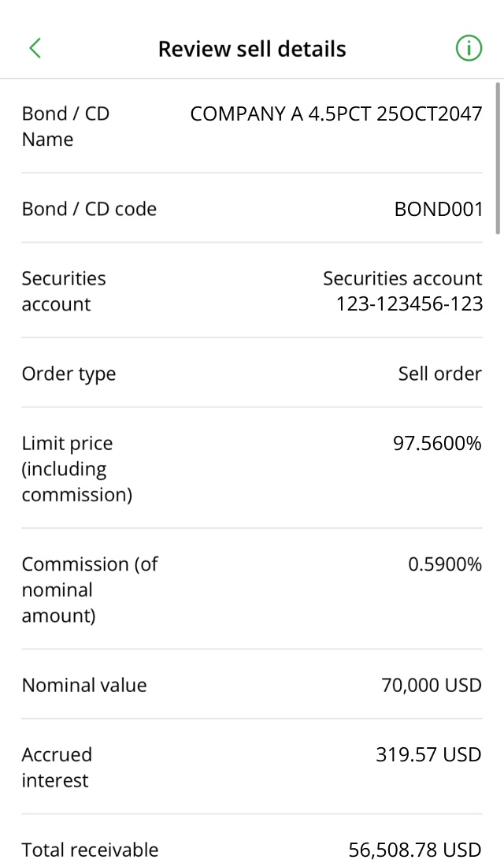Open the info icon in header
The width and height of the screenshot is (504, 867).
tap(469, 49)
